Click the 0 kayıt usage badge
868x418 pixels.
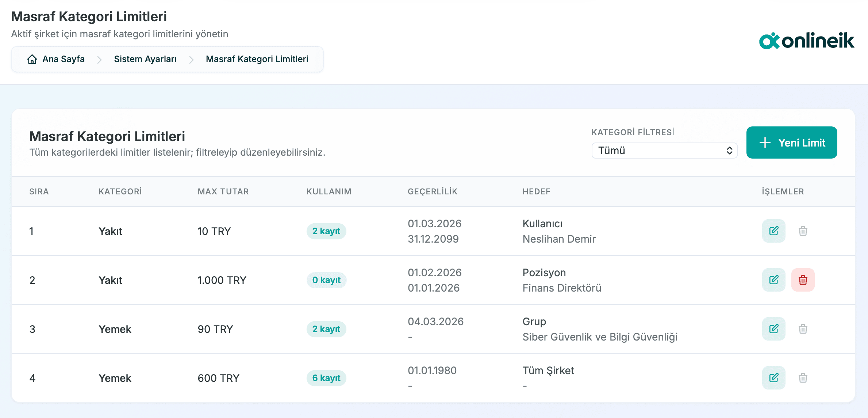326,280
